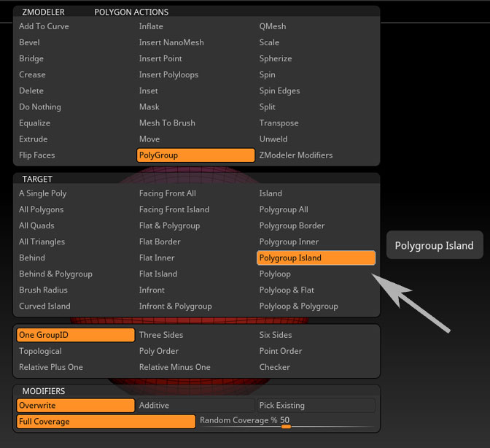The image size is (490, 448).
Task: Choose the Bevel action
Action: tap(29, 42)
